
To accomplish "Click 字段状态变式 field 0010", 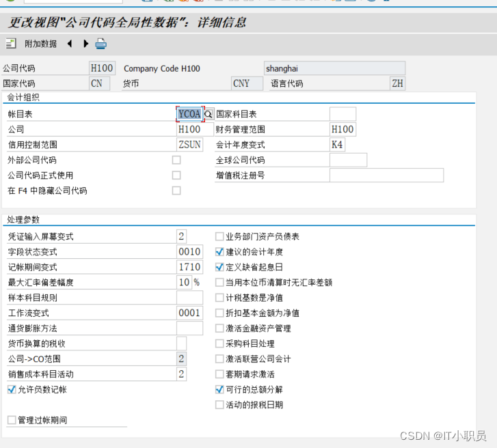I will tap(189, 252).
